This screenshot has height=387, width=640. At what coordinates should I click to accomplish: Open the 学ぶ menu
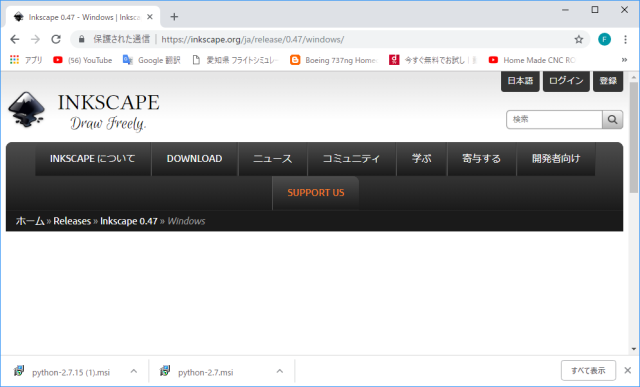tap(422, 159)
